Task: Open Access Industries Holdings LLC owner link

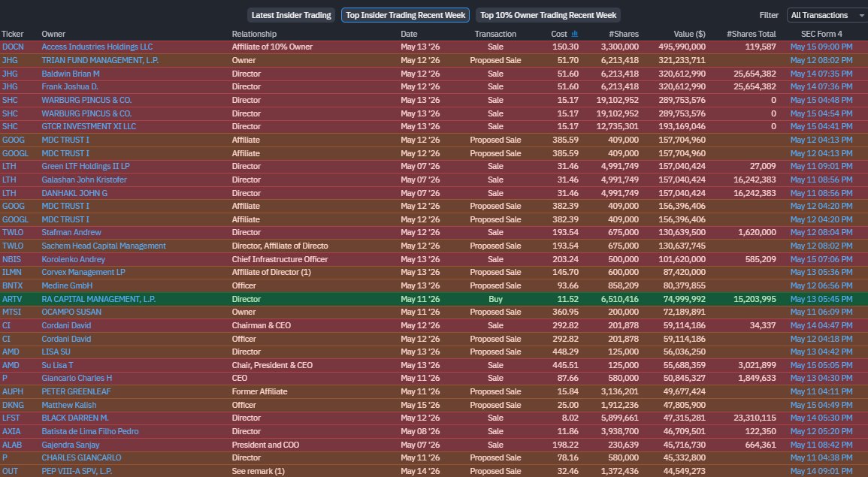Action: 97,47
